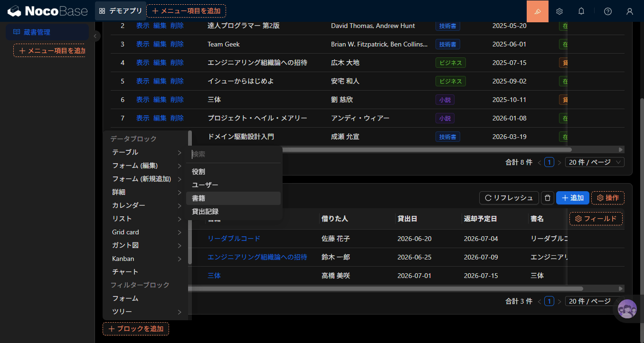Click メニュー項目を追加 in the sidebar

click(x=49, y=50)
